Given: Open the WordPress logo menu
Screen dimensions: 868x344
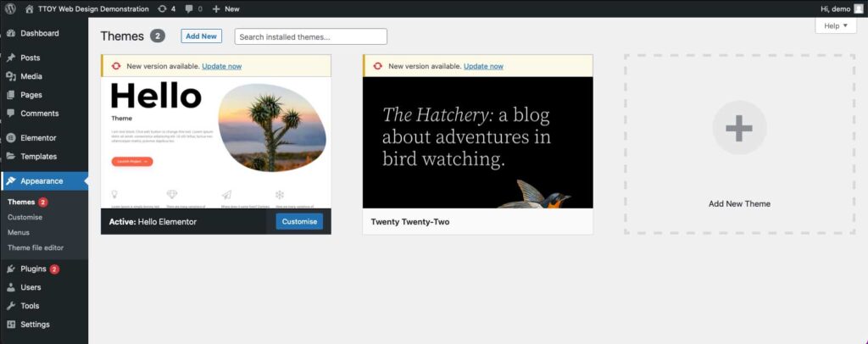Looking at the screenshot, I should pos(10,8).
